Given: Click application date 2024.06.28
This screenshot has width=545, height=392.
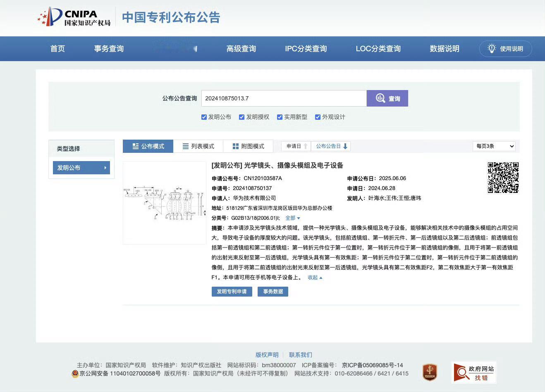Looking at the screenshot, I should 382,188.
